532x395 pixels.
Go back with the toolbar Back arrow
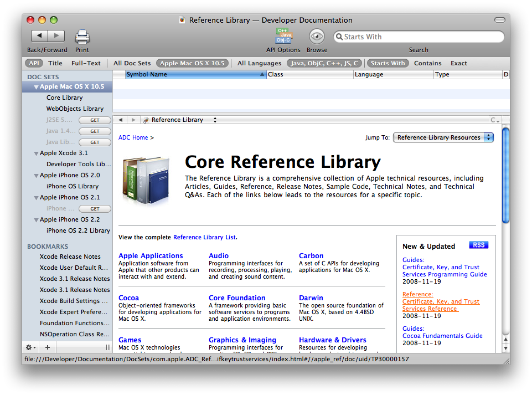tap(39, 35)
